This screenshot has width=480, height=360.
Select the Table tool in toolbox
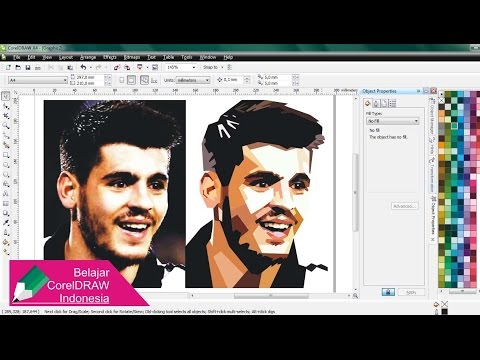pos(6,203)
